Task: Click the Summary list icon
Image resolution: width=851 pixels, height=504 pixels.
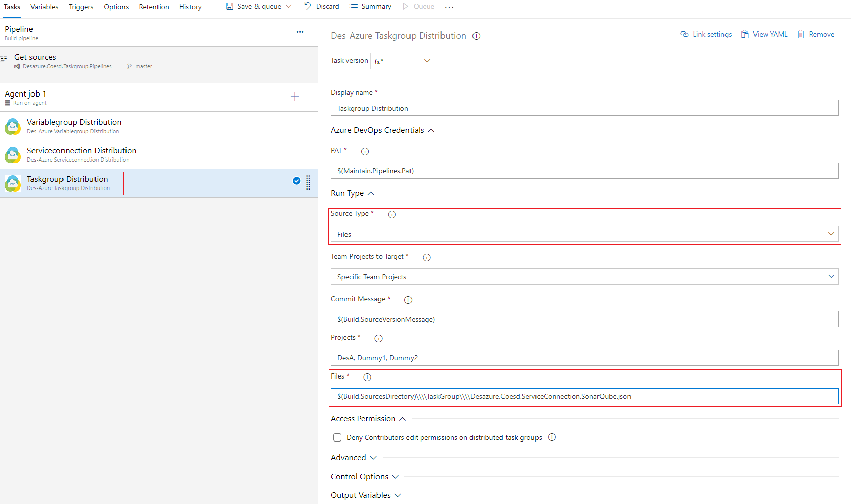Action: [354, 7]
